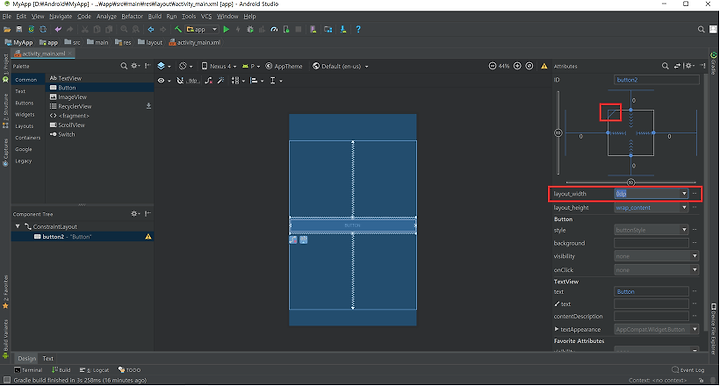Collapse the ConstraintLayout tree node
Image resolution: width=720 pixels, height=386 pixels.
18,226
